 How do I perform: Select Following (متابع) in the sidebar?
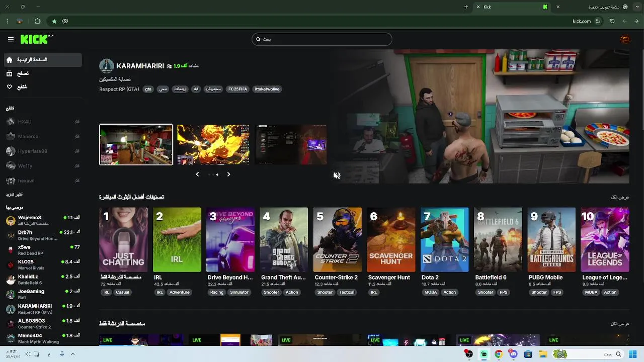tap(43, 87)
